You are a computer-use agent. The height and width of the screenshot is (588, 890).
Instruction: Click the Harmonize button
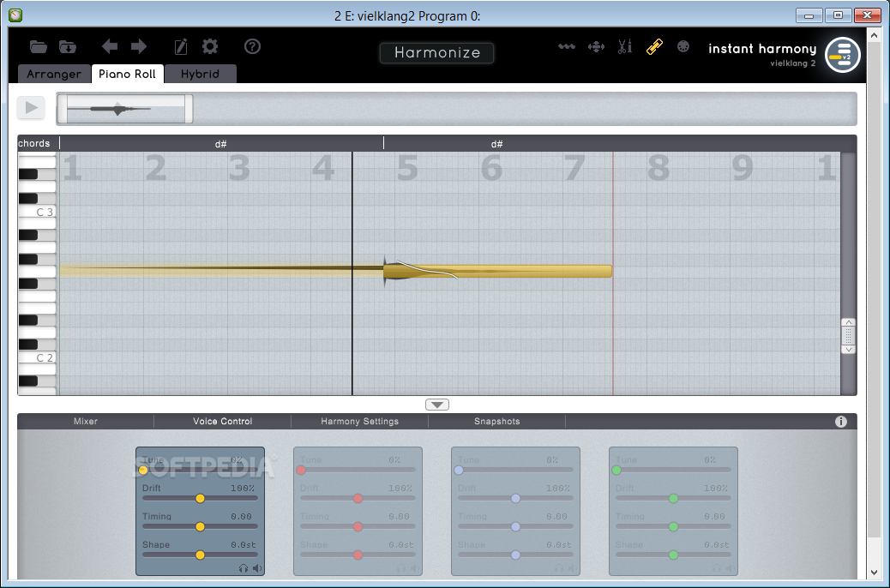point(436,53)
